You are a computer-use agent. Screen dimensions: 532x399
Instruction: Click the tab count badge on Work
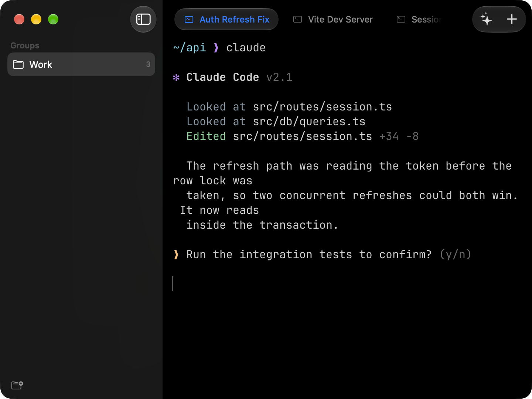point(148,64)
